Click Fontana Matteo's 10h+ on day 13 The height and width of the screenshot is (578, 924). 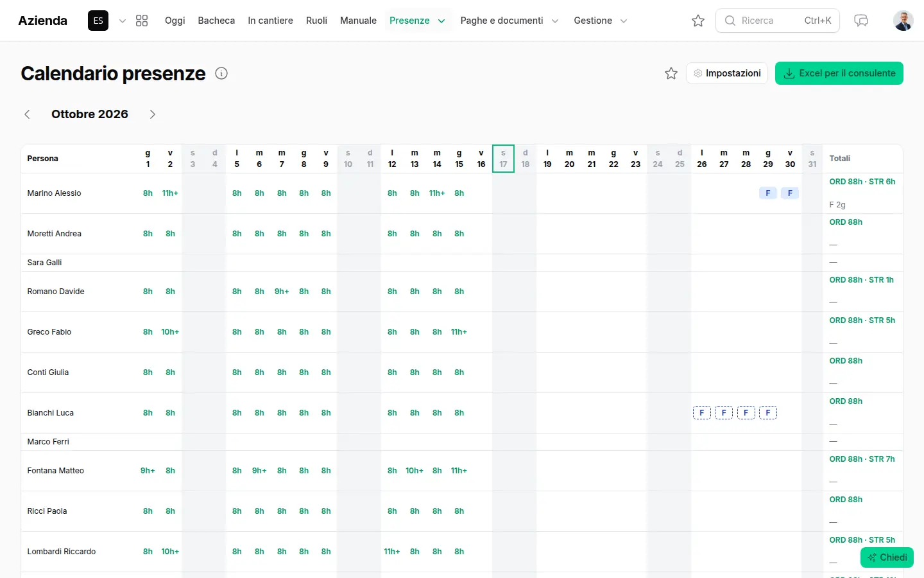[x=415, y=471]
